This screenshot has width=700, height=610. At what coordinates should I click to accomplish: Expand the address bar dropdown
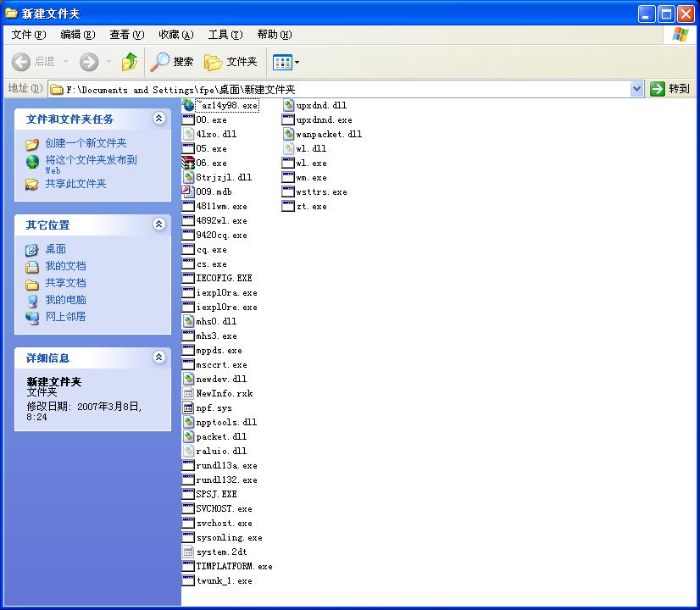tap(637, 89)
